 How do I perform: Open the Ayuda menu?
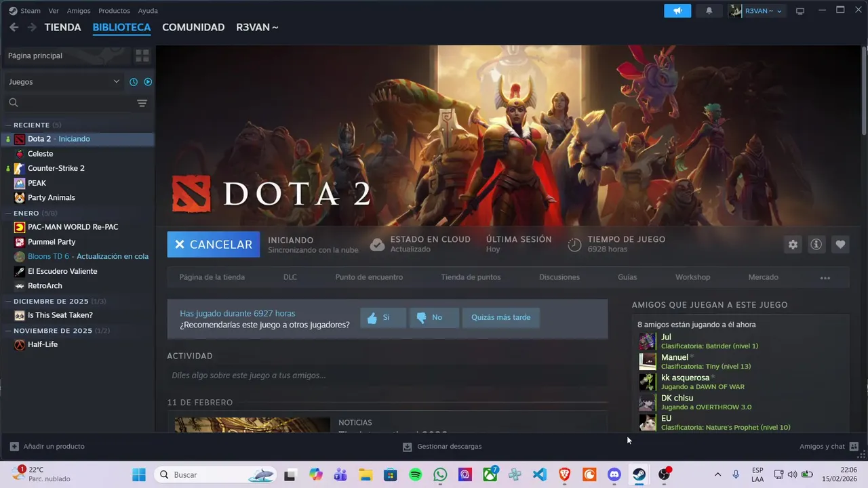pyautogui.click(x=148, y=11)
